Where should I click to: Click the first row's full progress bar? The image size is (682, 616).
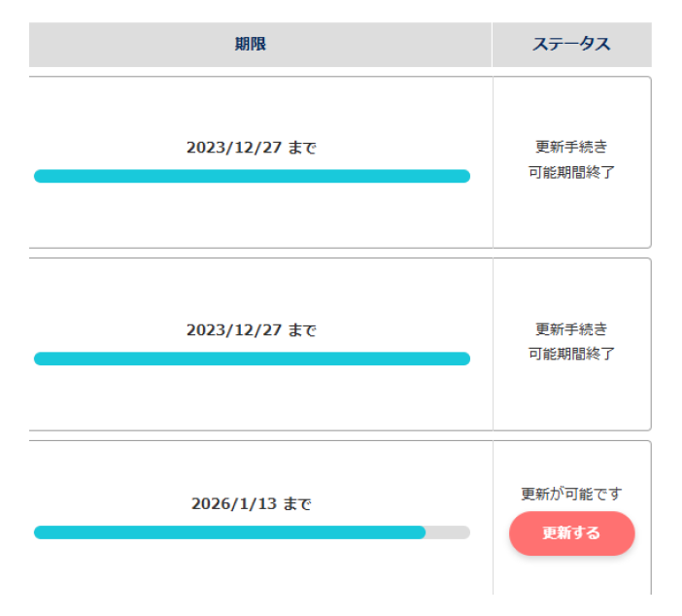tap(252, 176)
